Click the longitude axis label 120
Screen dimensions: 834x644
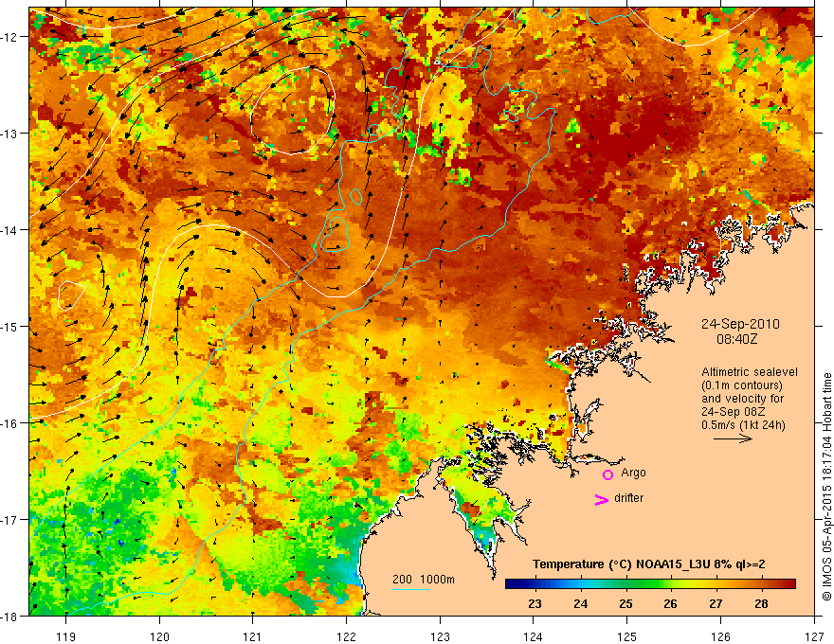(x=159, y=636)
